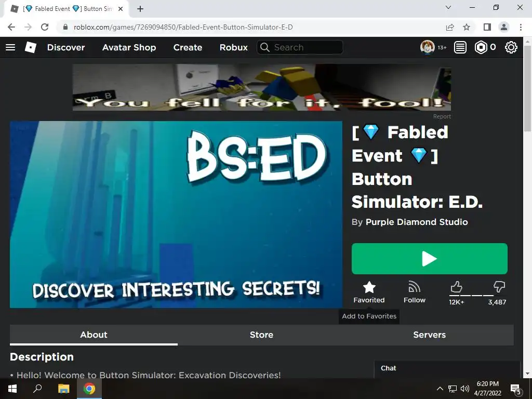
Task: Report the advertisement
Action: tap(442, 116)
